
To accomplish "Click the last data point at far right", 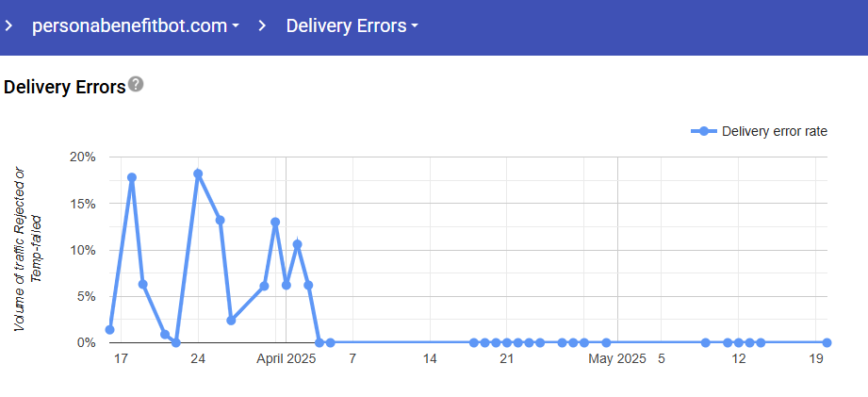I will pos(827,342).
